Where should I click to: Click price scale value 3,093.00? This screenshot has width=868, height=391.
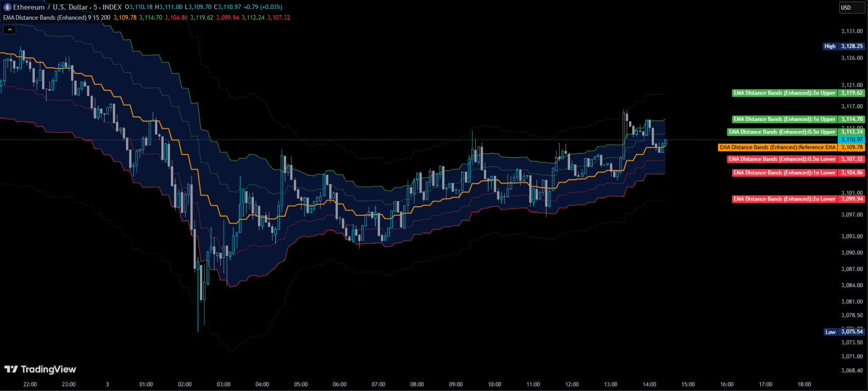[852, 236]
